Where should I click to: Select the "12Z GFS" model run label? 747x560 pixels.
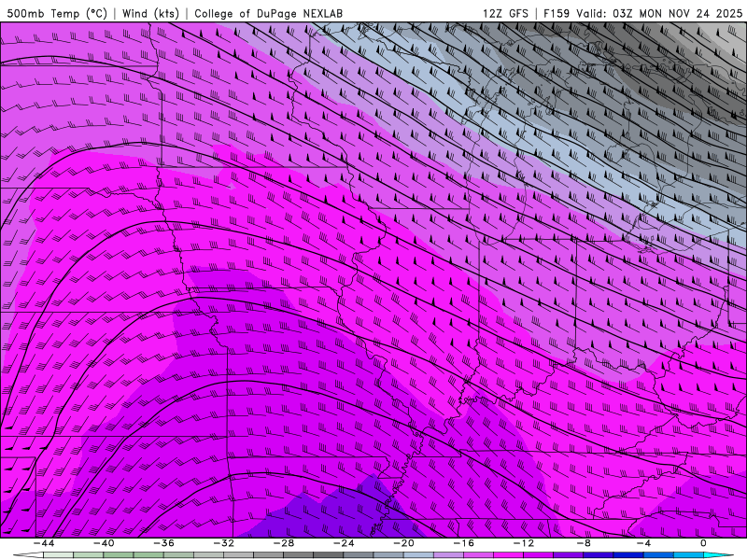pos(505,13)
